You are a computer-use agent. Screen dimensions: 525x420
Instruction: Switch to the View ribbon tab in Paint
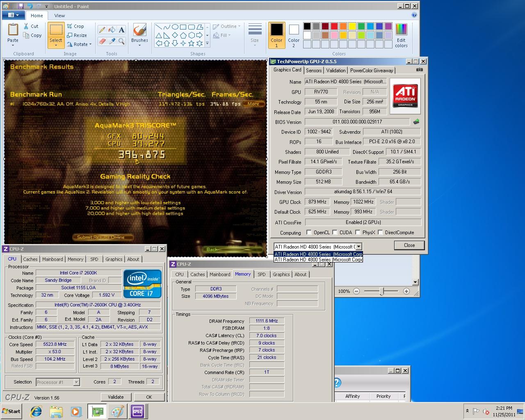pos(59,16)
